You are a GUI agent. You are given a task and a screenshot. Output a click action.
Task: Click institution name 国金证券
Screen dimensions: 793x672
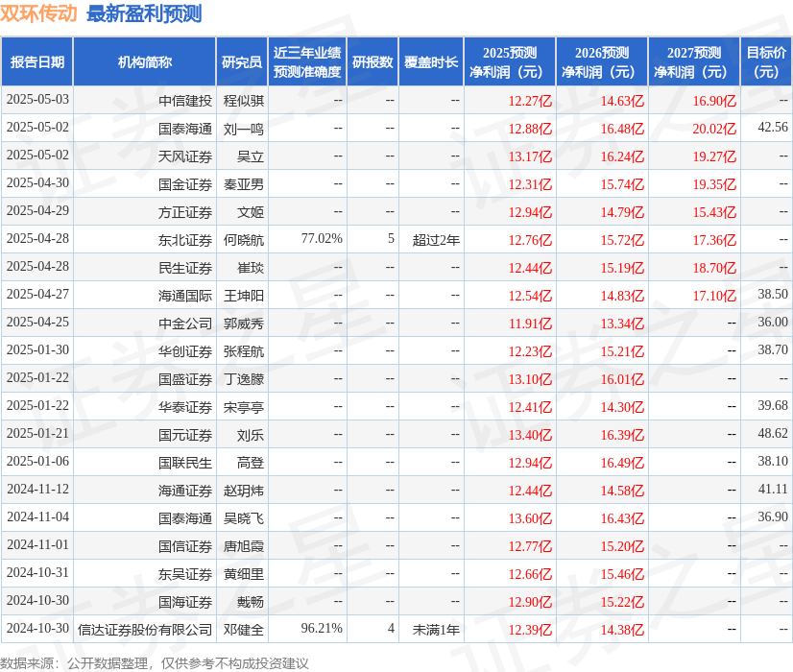tap(185, 184)
